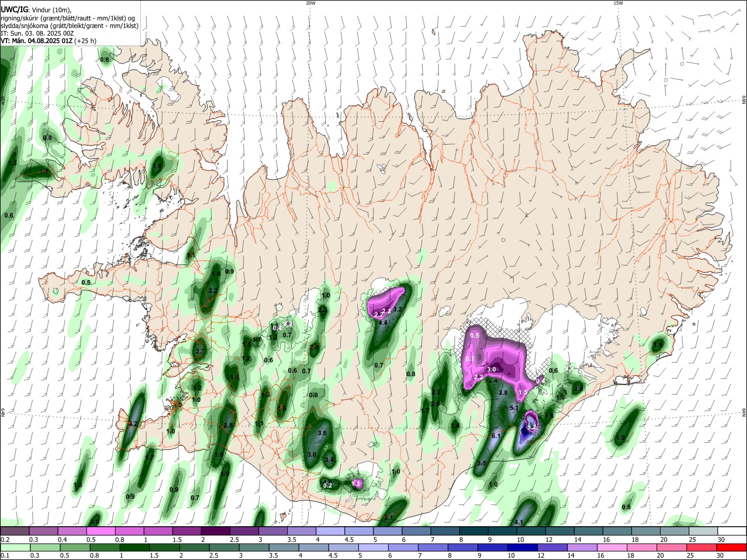Click the '5.1' precipitation value on the map

[514, 408]
